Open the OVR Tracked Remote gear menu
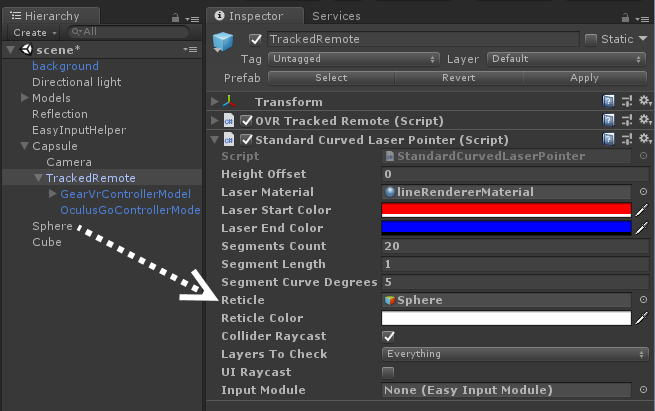Image resolution: width=655 pixels, height=411 pixels. tap(644, 121)
